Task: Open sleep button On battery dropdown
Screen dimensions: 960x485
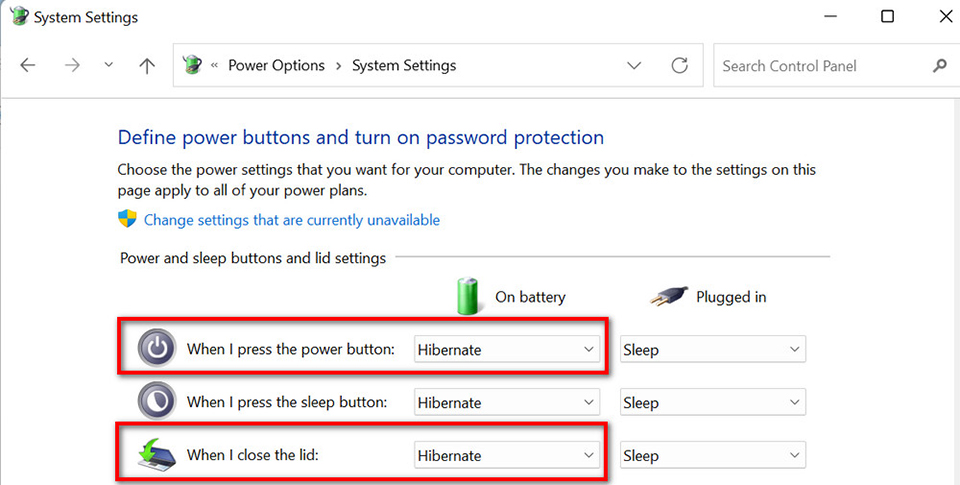Action: (x=507, y=403)
